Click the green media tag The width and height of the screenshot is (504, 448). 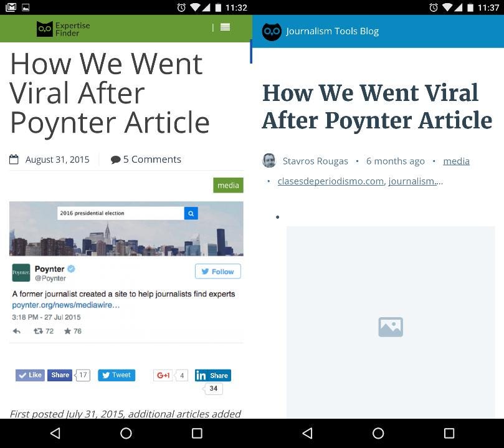228,186
